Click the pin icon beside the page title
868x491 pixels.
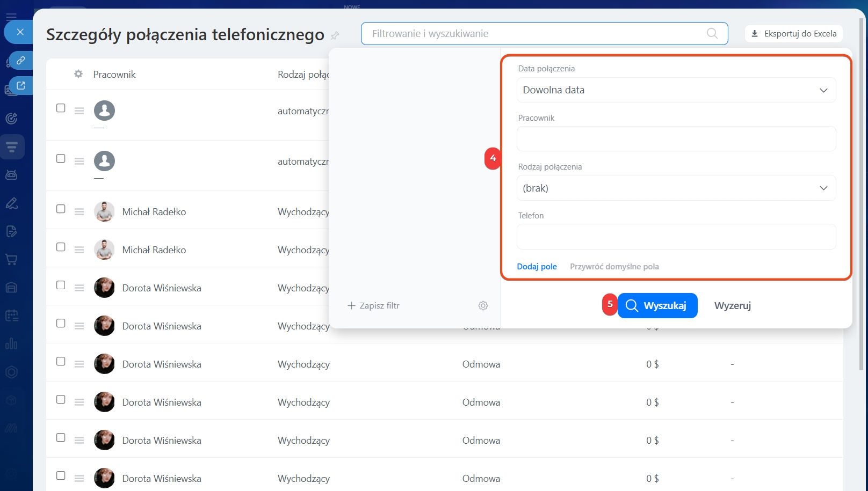coord(335,35)
